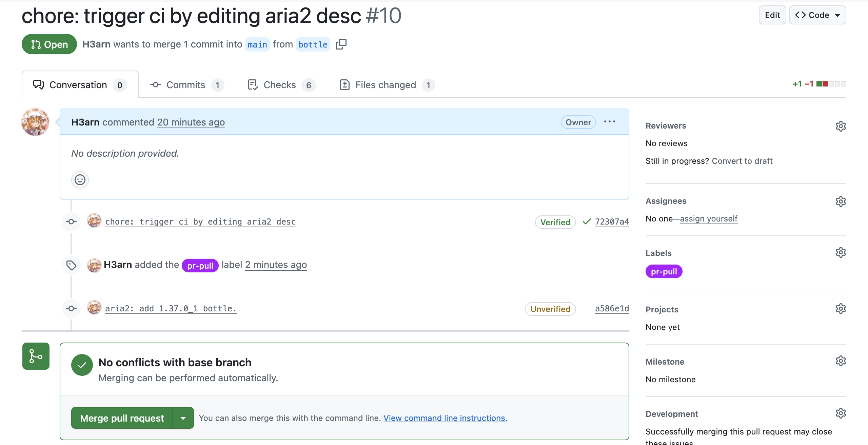Add an emoji reaction to the comment
Screen dimensions: 868x445
pos(80,180)
